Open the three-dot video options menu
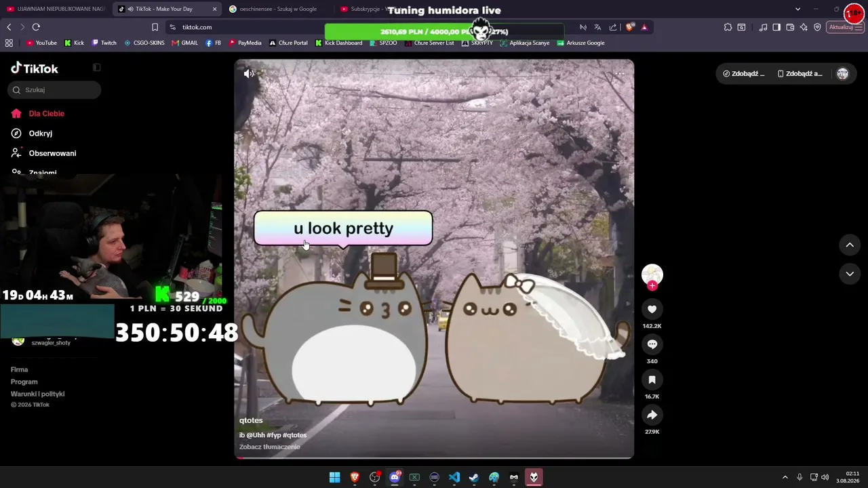868x488 pixels. click(619, 73)
